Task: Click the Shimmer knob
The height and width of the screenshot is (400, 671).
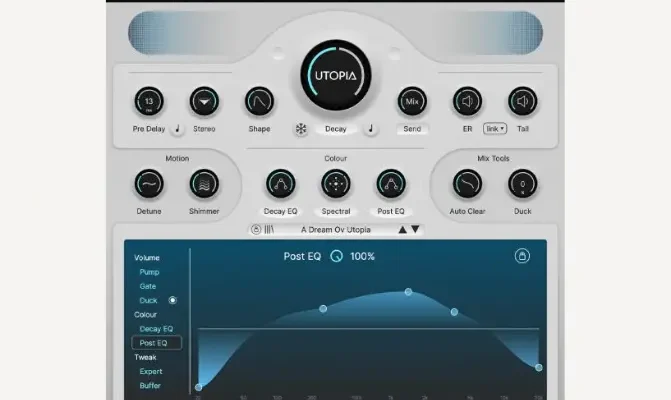Action: click(x=204, y=184)
